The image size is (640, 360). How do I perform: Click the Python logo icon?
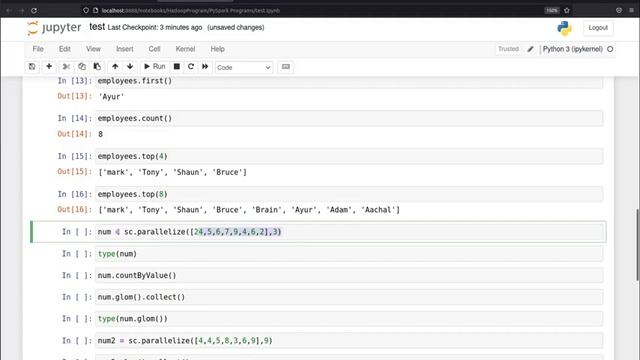[564, 28]
